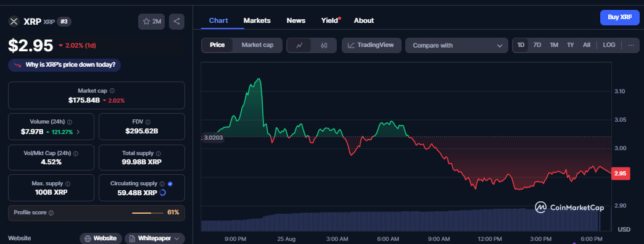Switch to candlestick chart icon
This screenshot has width=644, height=244.
pyautogui.click(x=324, y=45)
